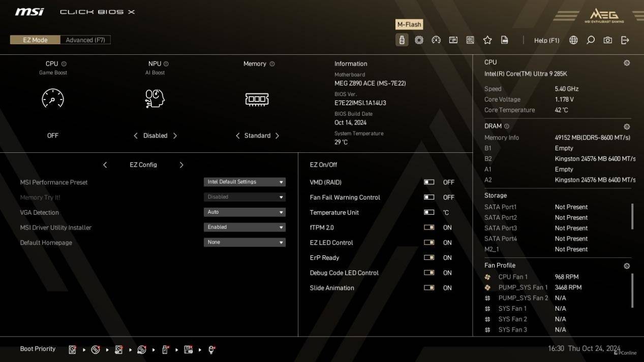Image resolution: width=644 pixels, height=362 pixels.
Task: Select the floppy disk boot priority icon
Action: pyautogui.click(x=189, y=349)
